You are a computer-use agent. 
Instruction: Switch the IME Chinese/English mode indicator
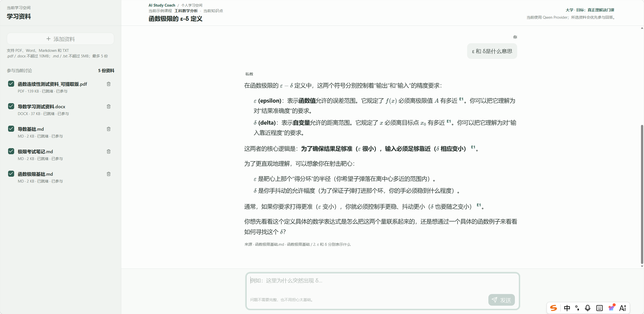point(567,308)
